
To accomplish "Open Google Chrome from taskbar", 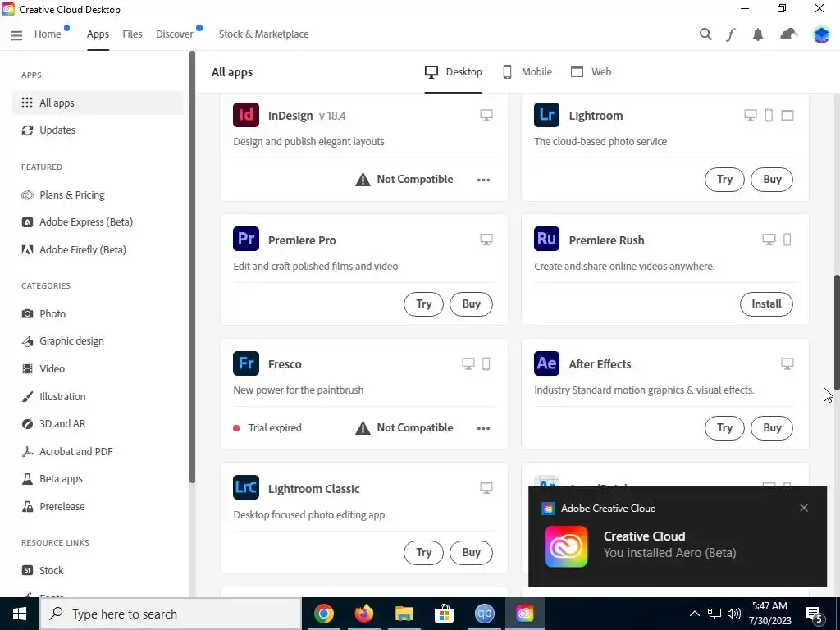I will click(323, 614).
